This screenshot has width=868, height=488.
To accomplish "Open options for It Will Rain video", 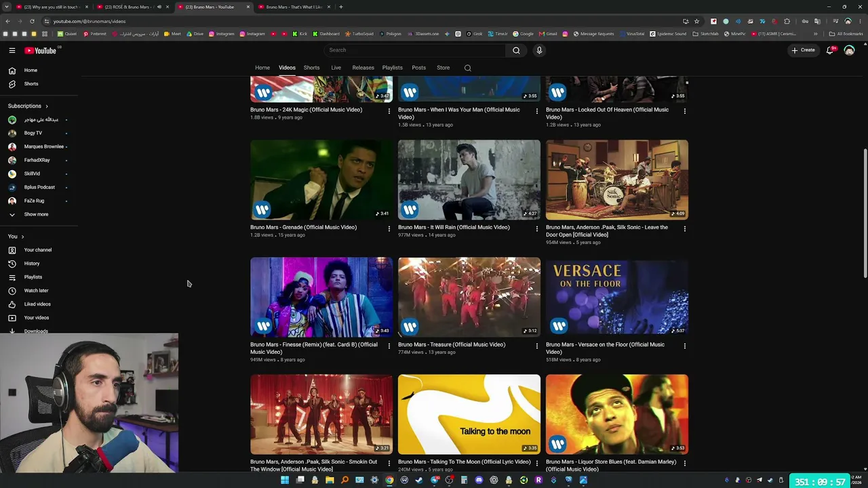I will (537, 229).
